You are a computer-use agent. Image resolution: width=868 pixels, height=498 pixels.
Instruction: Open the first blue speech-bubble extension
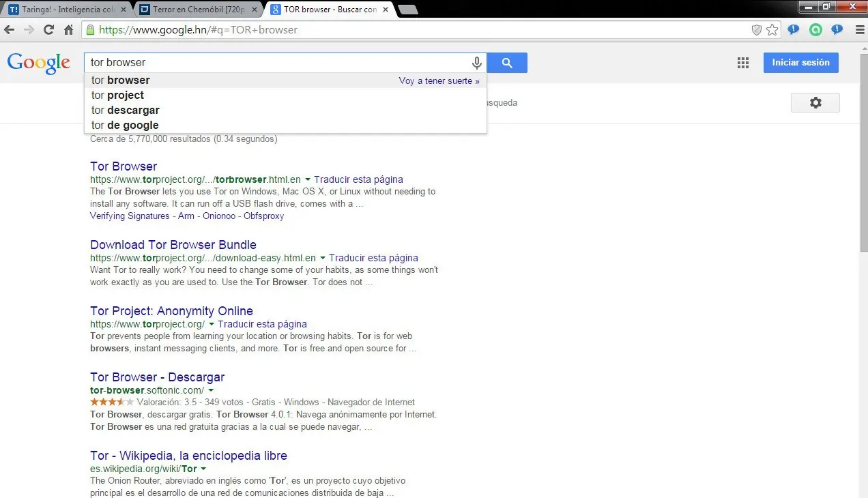click(793, 30)
